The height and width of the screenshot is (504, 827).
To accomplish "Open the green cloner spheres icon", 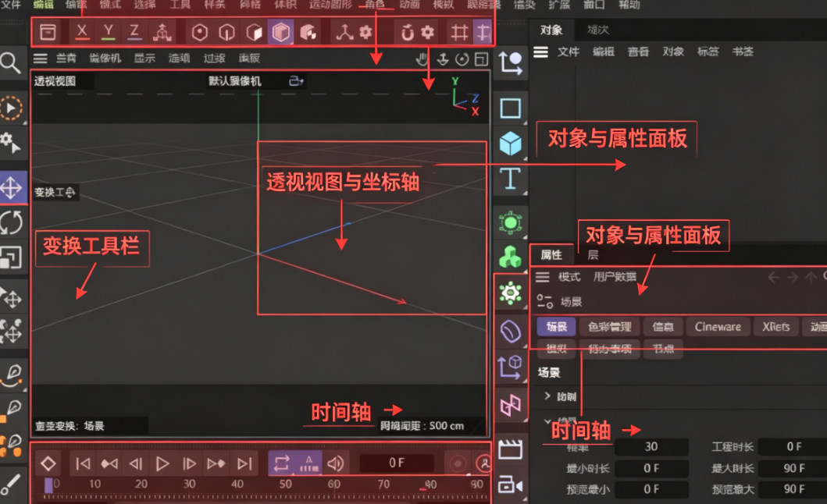I will click(510, 257).
